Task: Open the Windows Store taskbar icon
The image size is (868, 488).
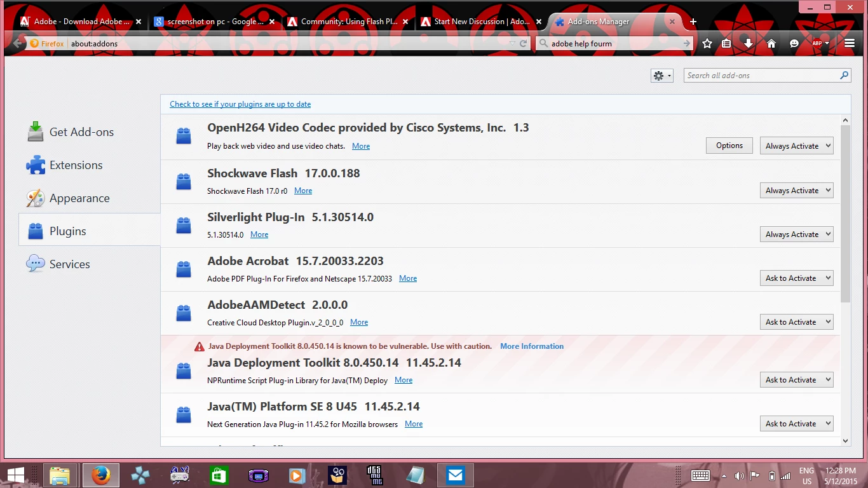Action: click(x=219, y=475)
